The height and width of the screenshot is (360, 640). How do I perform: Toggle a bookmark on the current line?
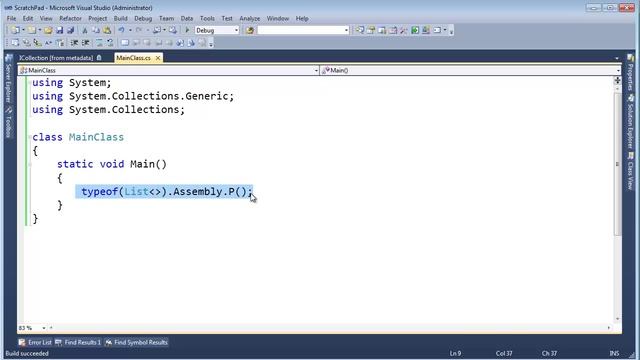tap(125, 42)
